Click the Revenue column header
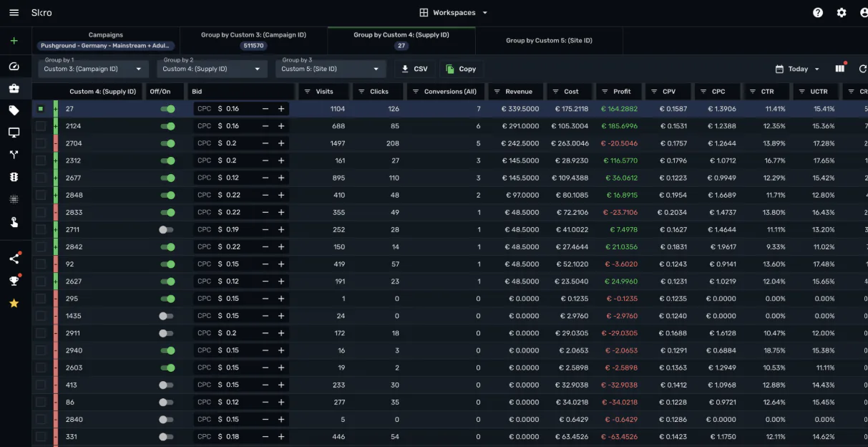The height and width of the screenshot is (447, 868). 519,92
